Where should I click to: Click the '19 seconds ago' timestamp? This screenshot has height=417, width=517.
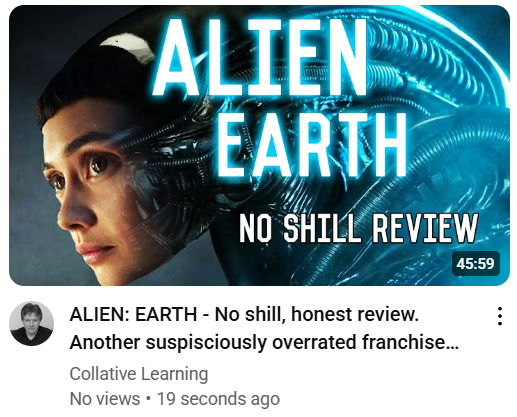click(x=218, y=399)
